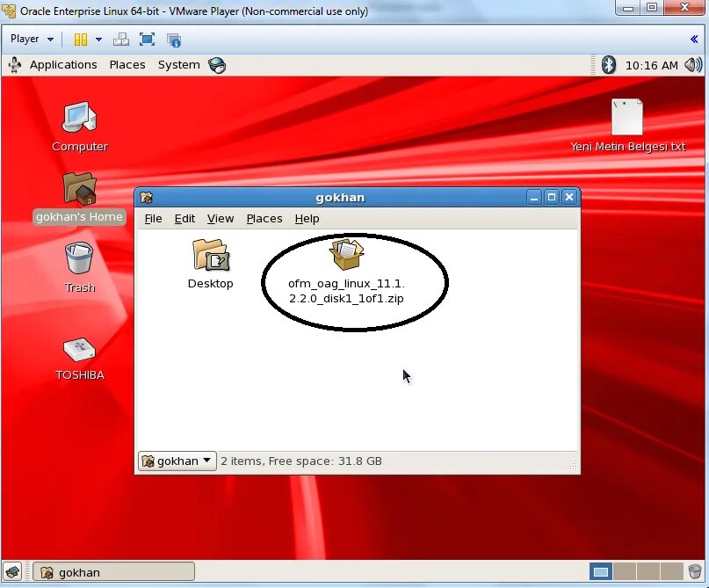
Task: Open the Trash applet in bottom panel
Action: (695, 571)
